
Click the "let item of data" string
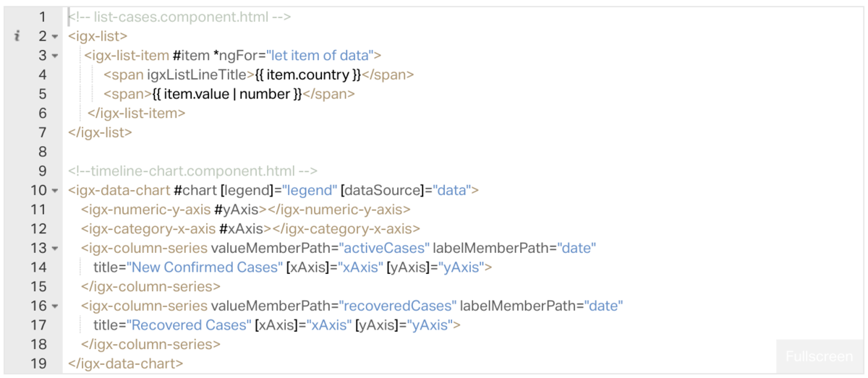(319, 55)
